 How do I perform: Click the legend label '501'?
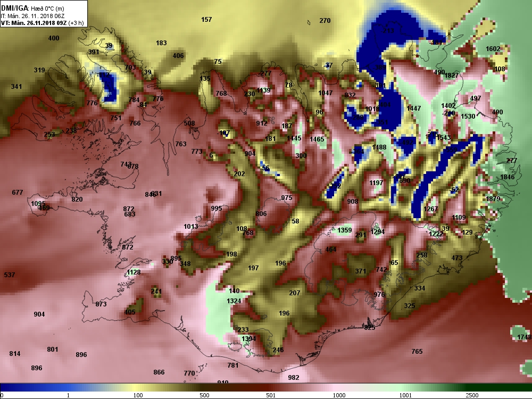271,395
